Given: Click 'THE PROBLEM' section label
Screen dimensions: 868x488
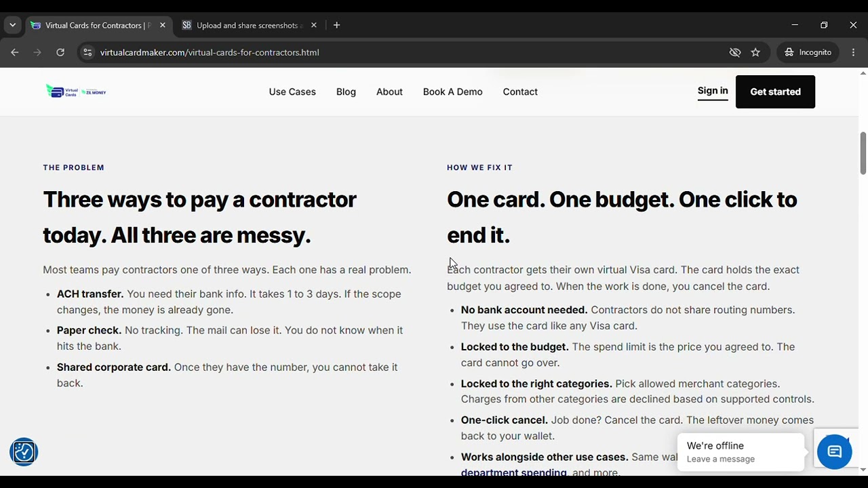Looking at the screenshot, I should pos(74,167).
